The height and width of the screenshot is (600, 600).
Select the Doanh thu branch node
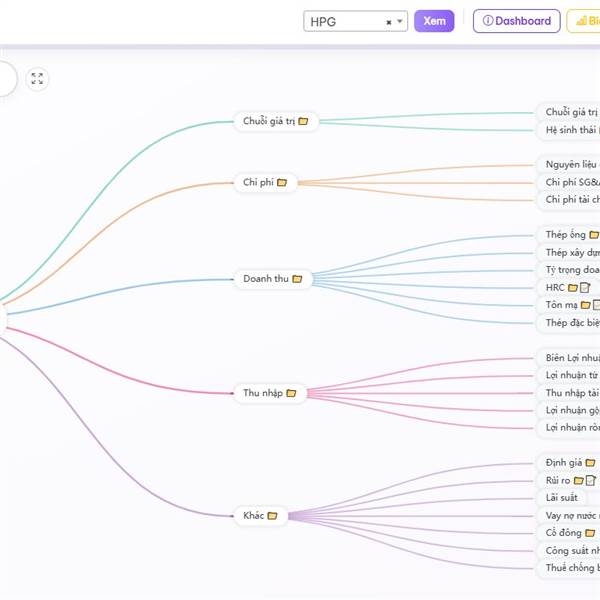coord(273,279)
